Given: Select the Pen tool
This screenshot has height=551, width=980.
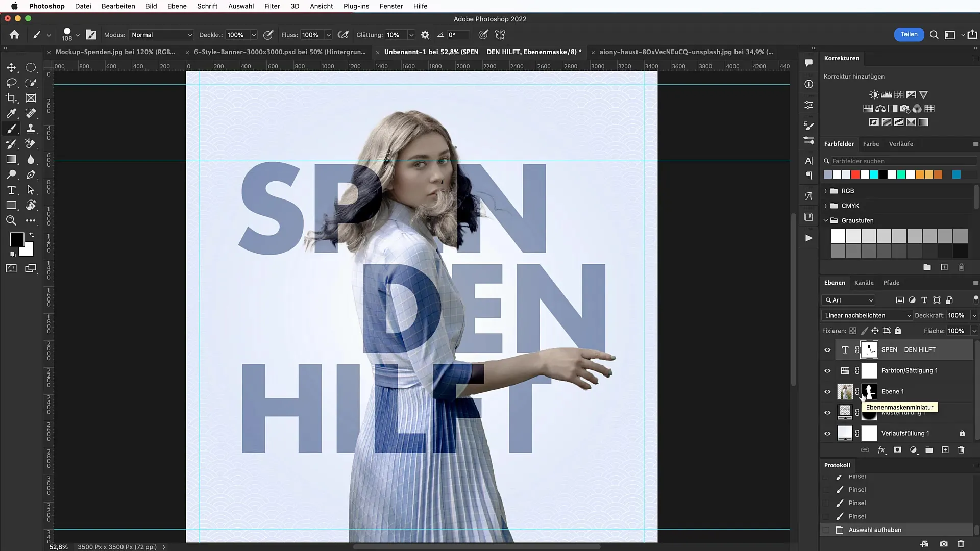Looking at the screenshot, I should (31, 174).
